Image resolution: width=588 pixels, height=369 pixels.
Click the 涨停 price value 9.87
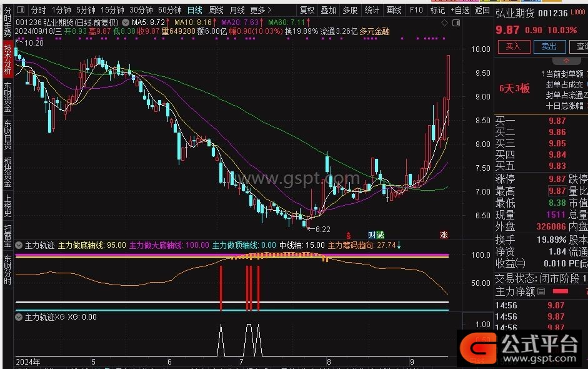[557, 179]
